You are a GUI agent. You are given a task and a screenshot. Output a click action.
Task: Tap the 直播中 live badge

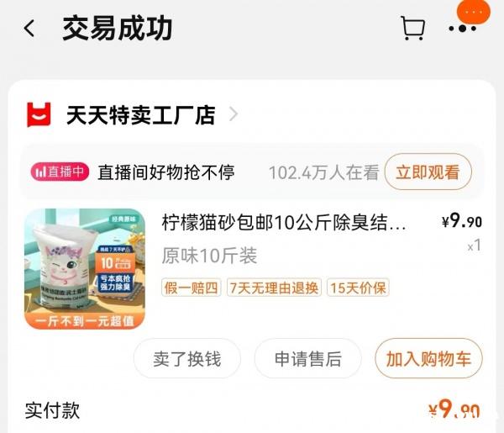pos(60,172)
